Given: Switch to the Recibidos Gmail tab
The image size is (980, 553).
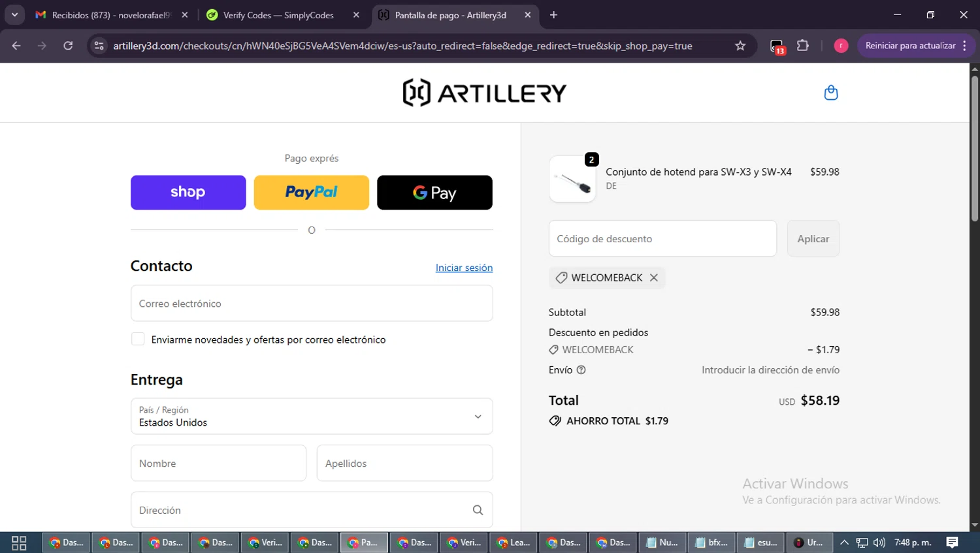Looking at the screenshot, I should pyautogui.click(x=111, y=15).
